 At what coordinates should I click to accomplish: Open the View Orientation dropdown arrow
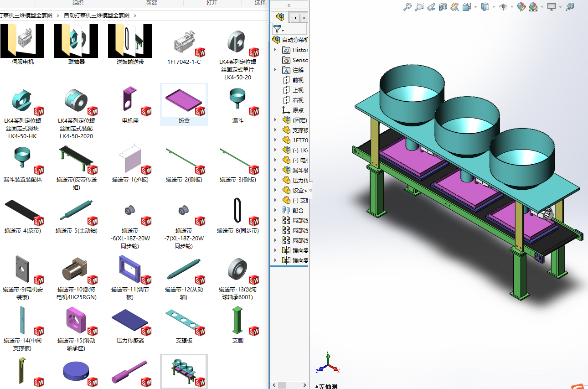pos(475,7)
